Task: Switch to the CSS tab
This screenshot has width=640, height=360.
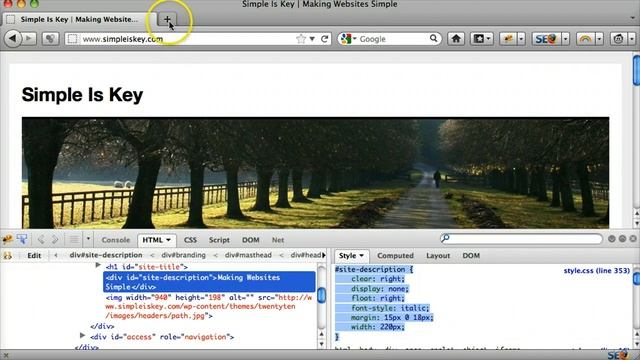Action: point(190,240)
